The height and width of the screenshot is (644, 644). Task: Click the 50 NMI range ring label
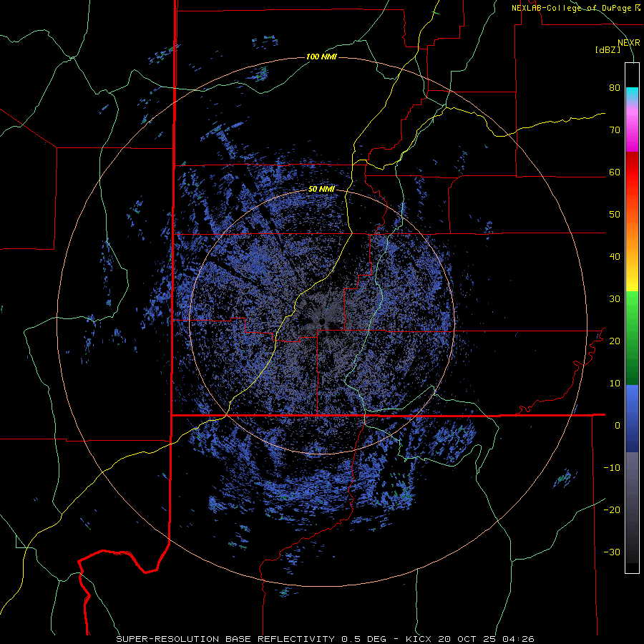tap(321, 190)
